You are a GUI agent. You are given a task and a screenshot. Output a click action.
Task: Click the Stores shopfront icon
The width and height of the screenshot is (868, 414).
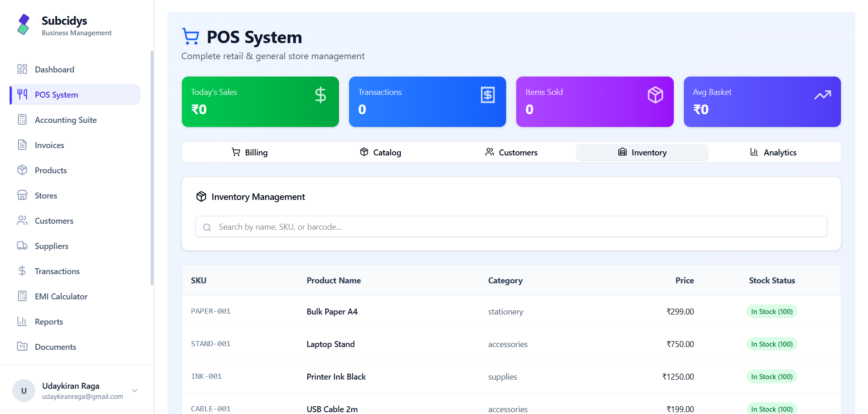pyautogui.click(x=22, y=195)
